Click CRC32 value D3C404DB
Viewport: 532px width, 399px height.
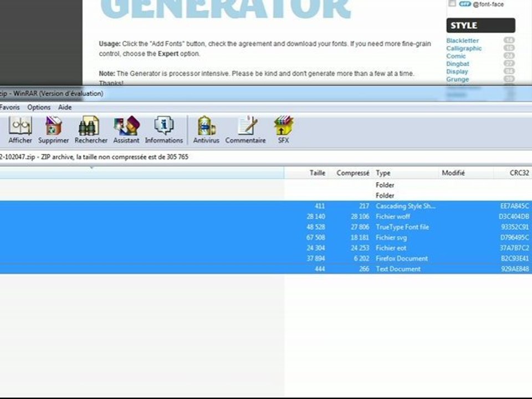coord(514,217)
